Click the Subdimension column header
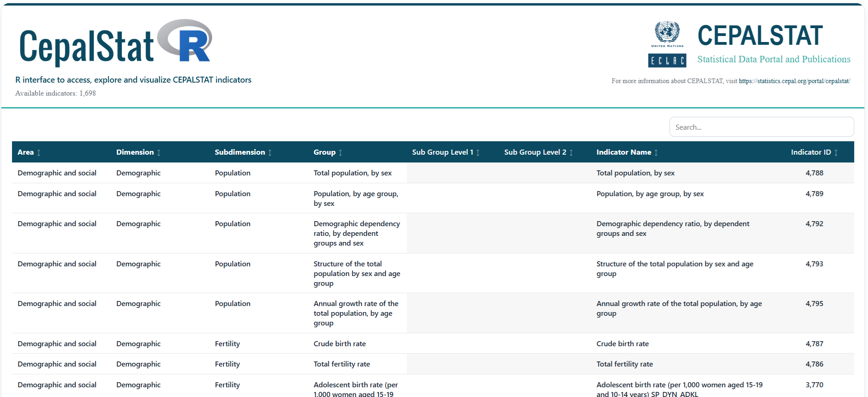The width and height of the screenshot is (868, 397). click(259, 152)
